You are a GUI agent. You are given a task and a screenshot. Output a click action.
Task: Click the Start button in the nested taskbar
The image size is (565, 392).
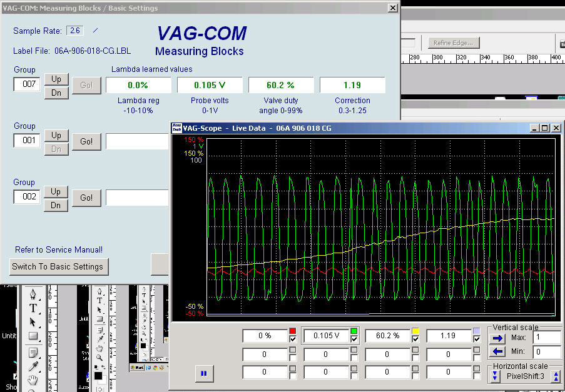(x=137, y=368)
